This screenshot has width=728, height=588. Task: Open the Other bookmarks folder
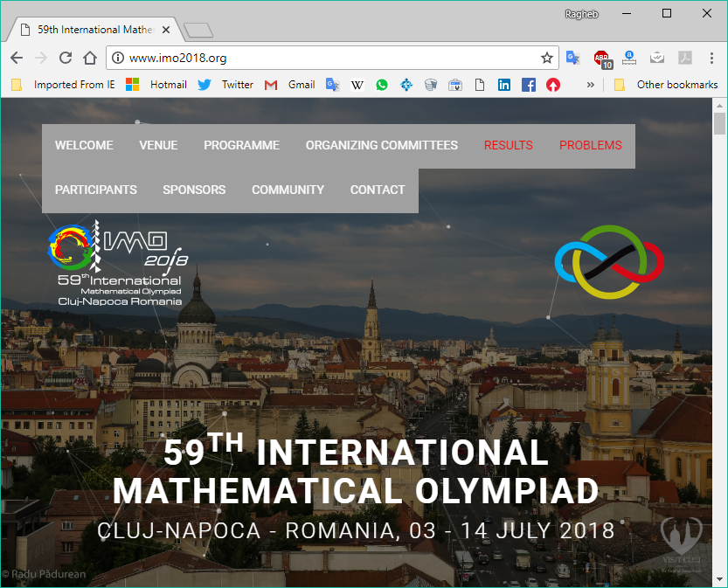(666, 85)
